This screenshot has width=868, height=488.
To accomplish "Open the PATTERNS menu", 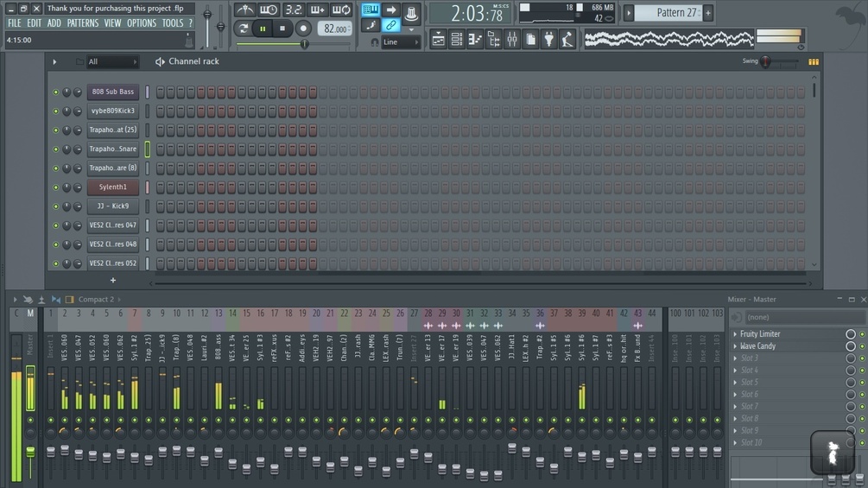I will pos(83,23).
